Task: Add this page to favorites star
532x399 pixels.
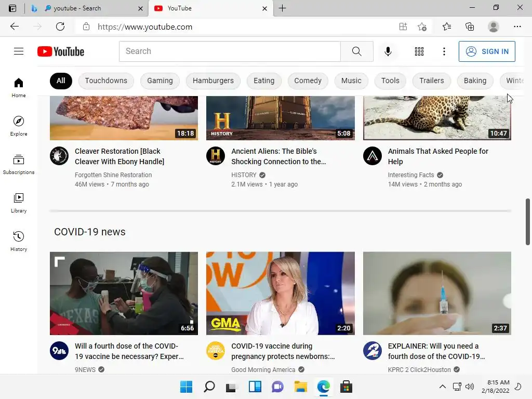Action: tap(422, 26)
